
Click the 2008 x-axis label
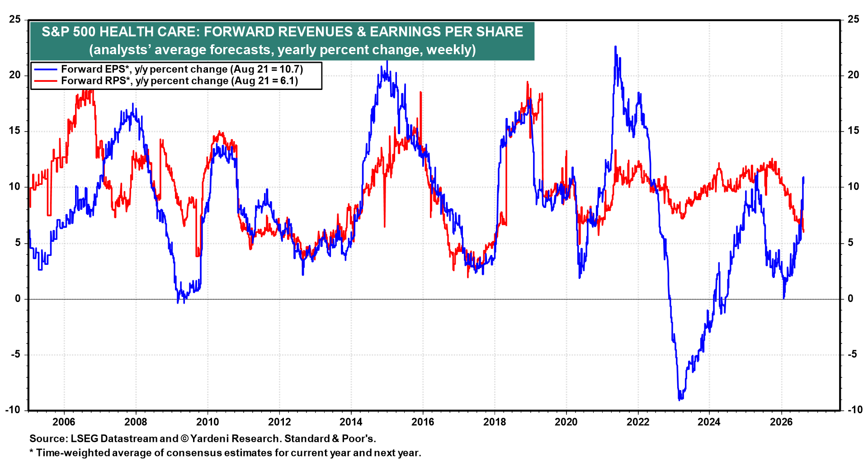(136, 422)
